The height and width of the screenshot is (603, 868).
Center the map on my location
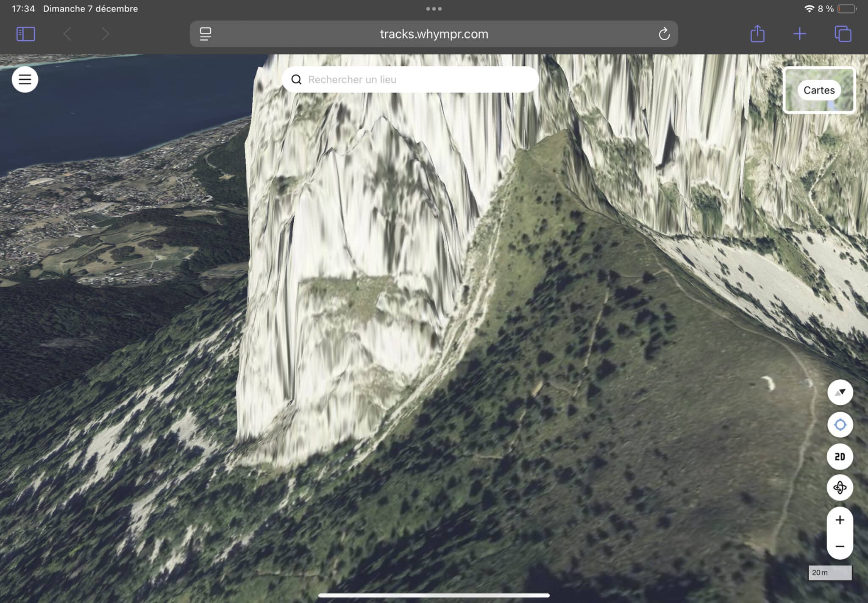[840, 425]
